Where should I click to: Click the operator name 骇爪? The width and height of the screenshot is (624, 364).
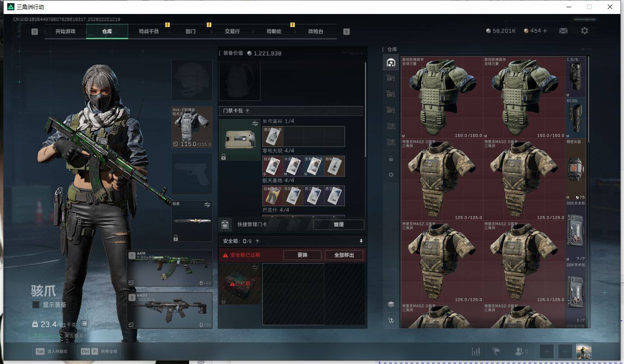[x=44, y=290]
